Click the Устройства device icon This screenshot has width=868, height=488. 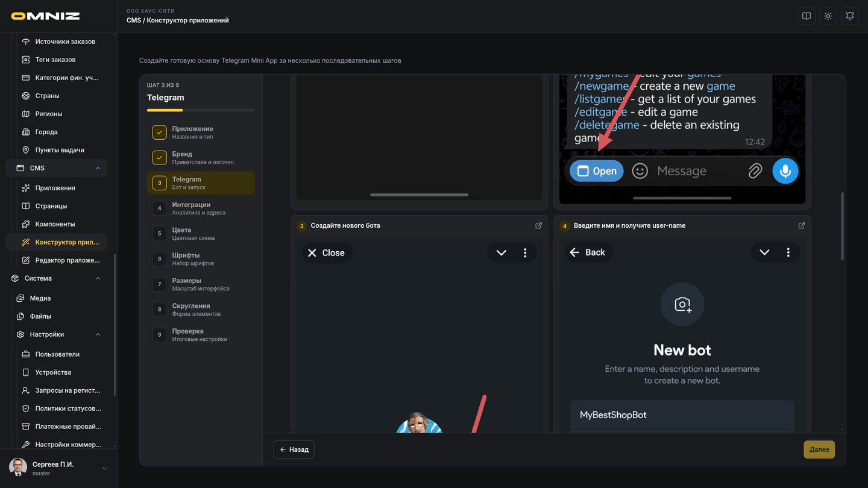(26, 372)
